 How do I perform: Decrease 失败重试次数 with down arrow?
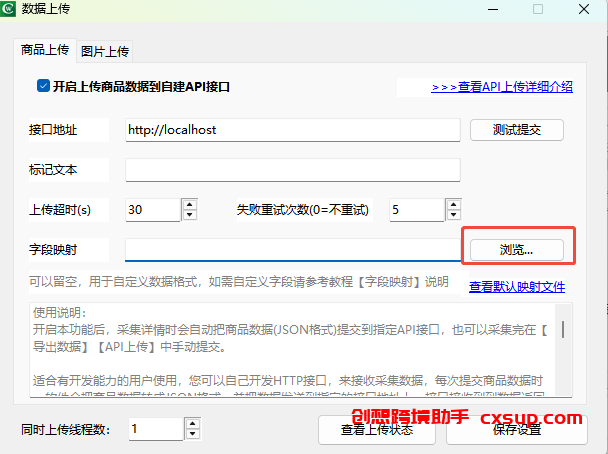[x=451, y=215]
